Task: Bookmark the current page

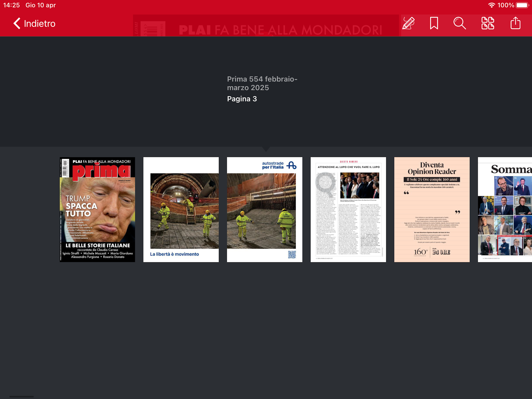Action: point(434,23)
